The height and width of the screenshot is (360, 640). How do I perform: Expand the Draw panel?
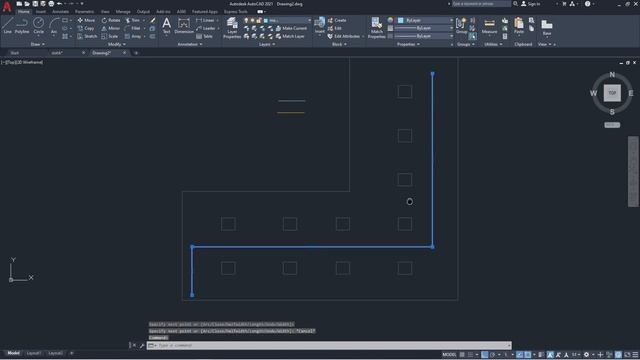pyautogui.click(x=38, y=44)
